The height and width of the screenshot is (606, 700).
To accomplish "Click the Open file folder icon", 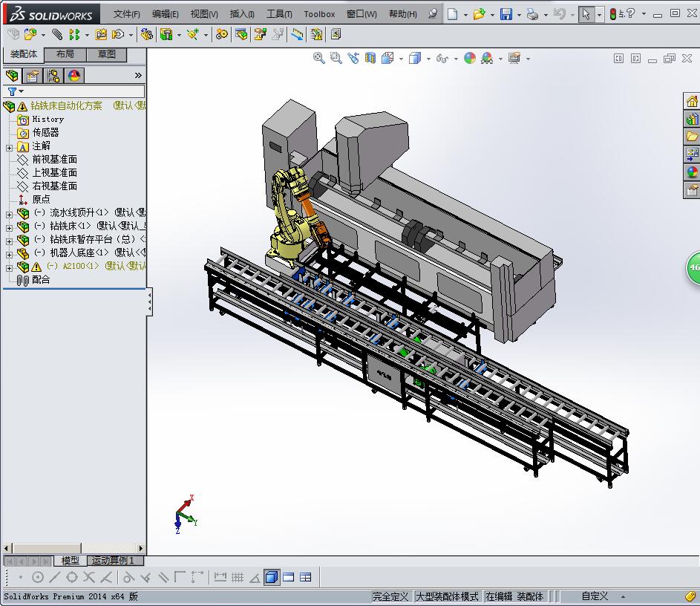I will coord(479,14).
